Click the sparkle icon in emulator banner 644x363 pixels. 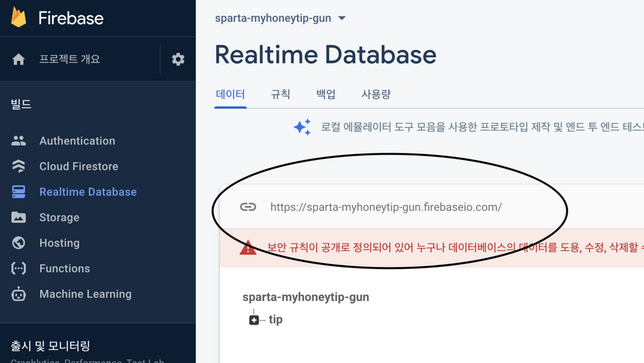tap(302, 127)
